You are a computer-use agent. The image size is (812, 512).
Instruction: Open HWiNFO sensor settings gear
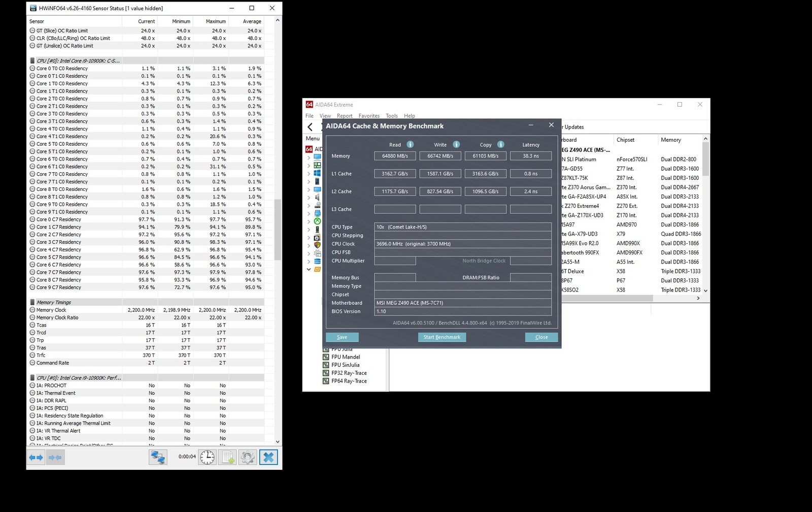tap(248, 457)
